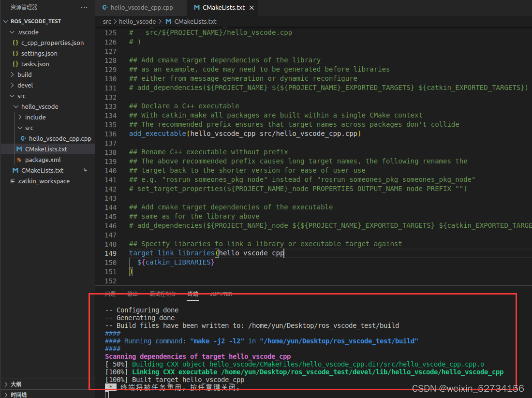Click symlink arrow icon beside root CMakeLists.txt

[85, 170]
